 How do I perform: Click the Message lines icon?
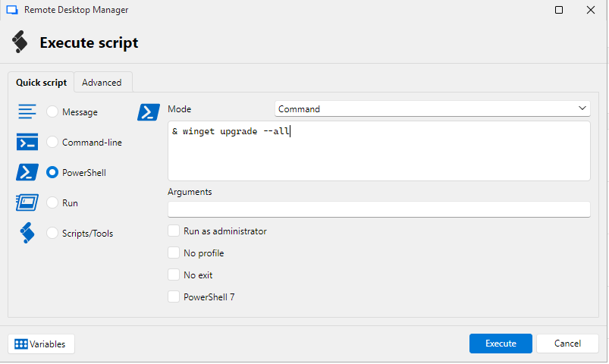coord(27,112)
